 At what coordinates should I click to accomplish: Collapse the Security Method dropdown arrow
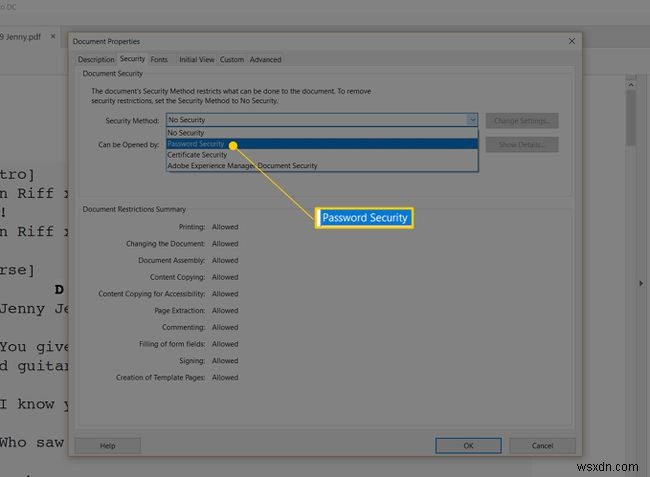(x=472, y=120)
